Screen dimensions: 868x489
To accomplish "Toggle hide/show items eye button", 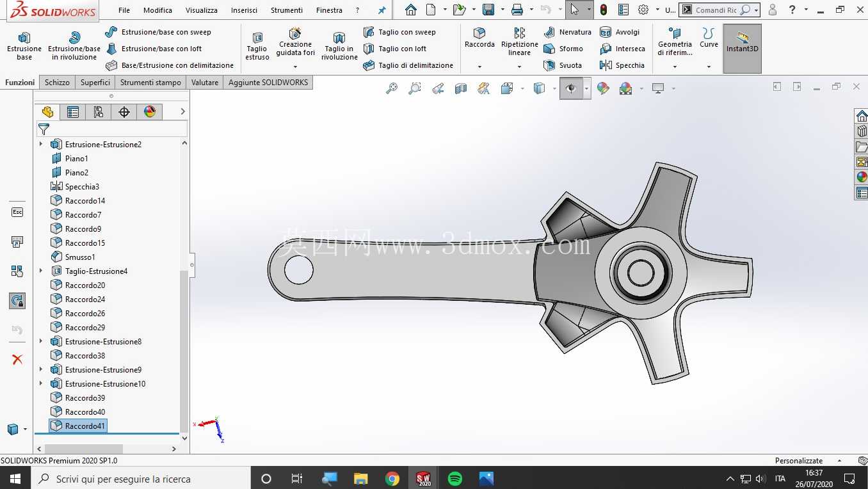I will pyautogui.click(x=571, y=89).
